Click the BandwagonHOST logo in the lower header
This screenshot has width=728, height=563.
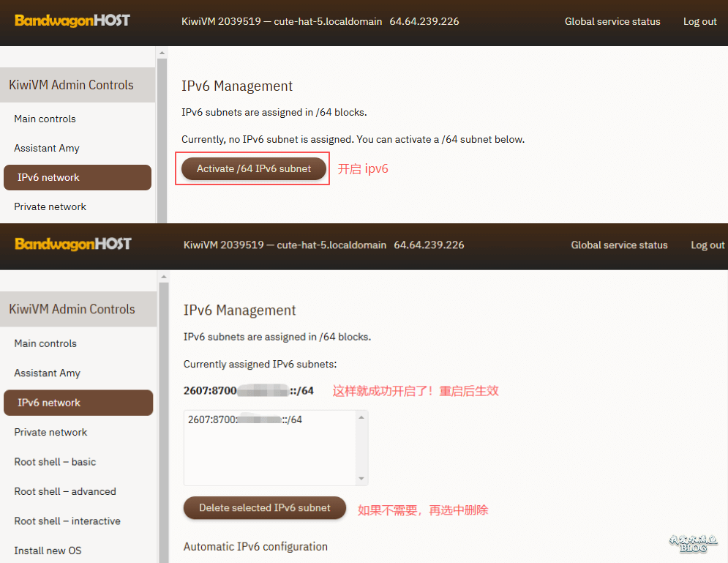[x=72, y=244]
